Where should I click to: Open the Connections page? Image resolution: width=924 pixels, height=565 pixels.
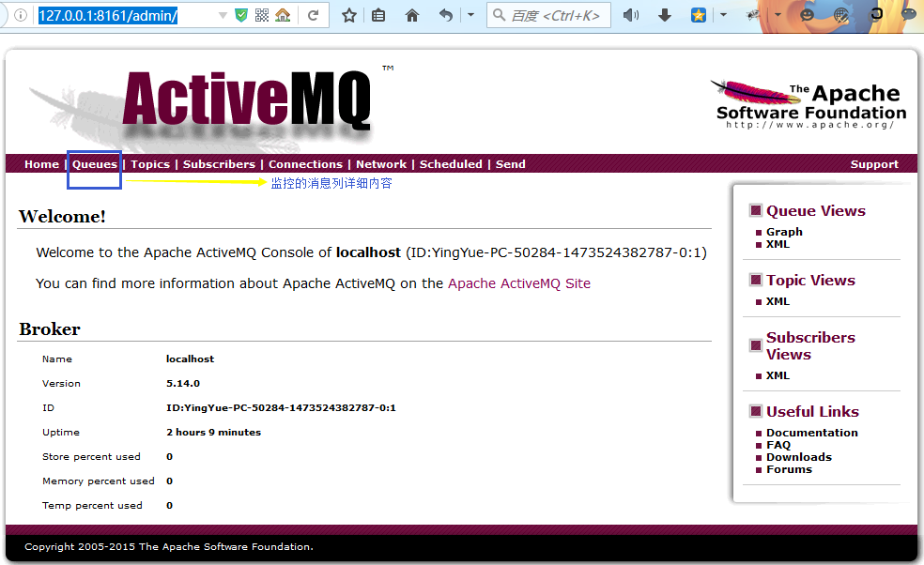tap(305, 164)
